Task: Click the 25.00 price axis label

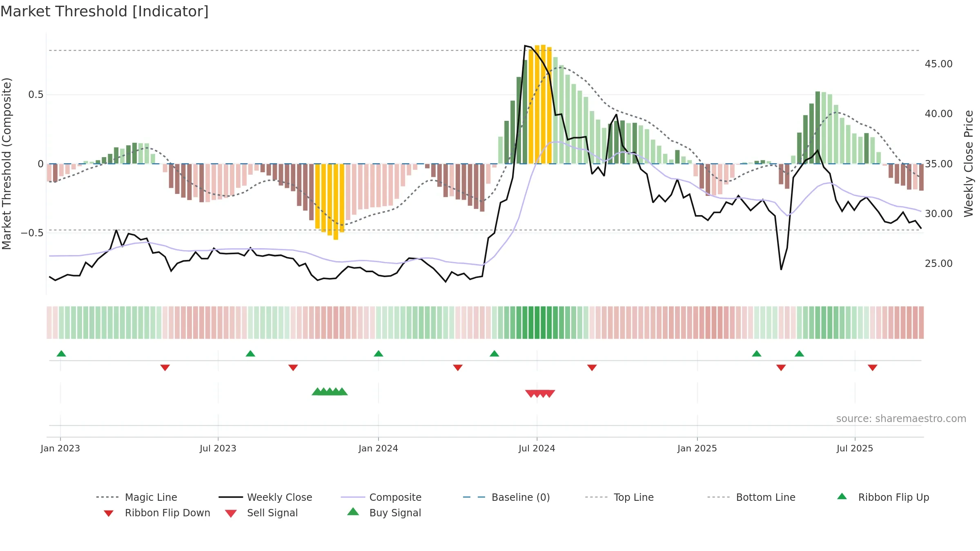Action: click(939, 264)
